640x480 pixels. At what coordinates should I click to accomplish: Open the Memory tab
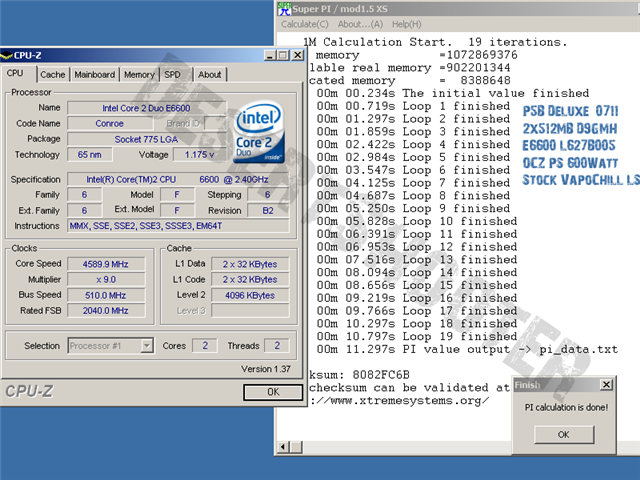[139, 75]
